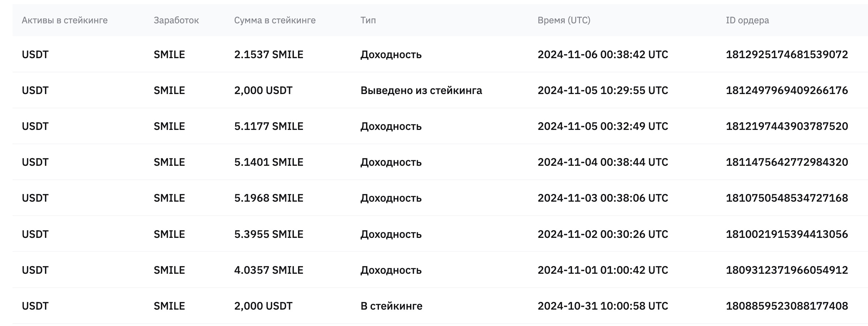The width and height of the screenshot is (868, 326).
Task: Click the 'Активы в стейкинге' column header
Action: click(x=64, y=20)
